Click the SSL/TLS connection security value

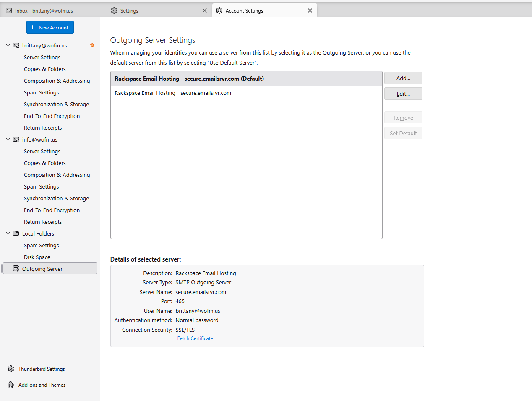pyautogui.click(x=185, y=330)
